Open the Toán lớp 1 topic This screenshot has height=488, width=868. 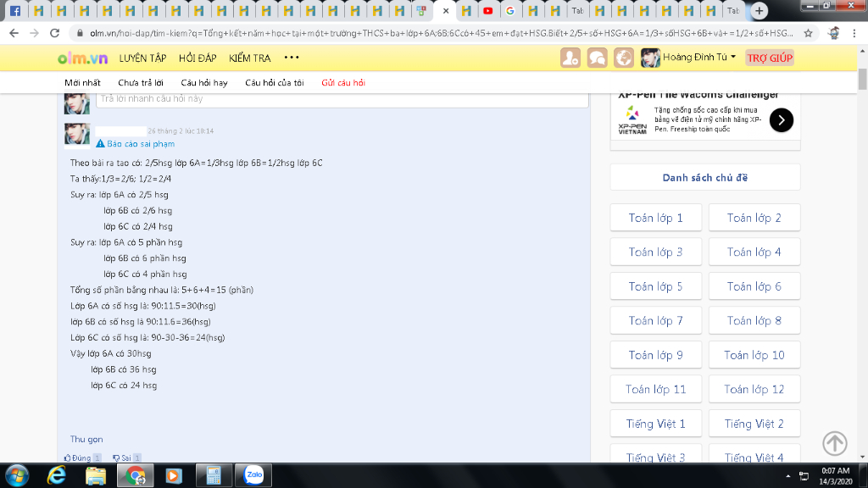(x=655, y=218)
